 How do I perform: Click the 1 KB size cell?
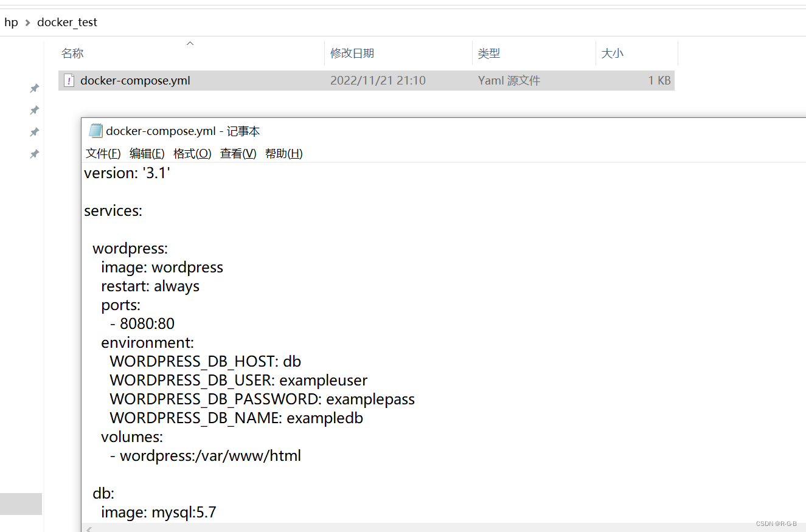pyautogui.click(x=659, y=80)
